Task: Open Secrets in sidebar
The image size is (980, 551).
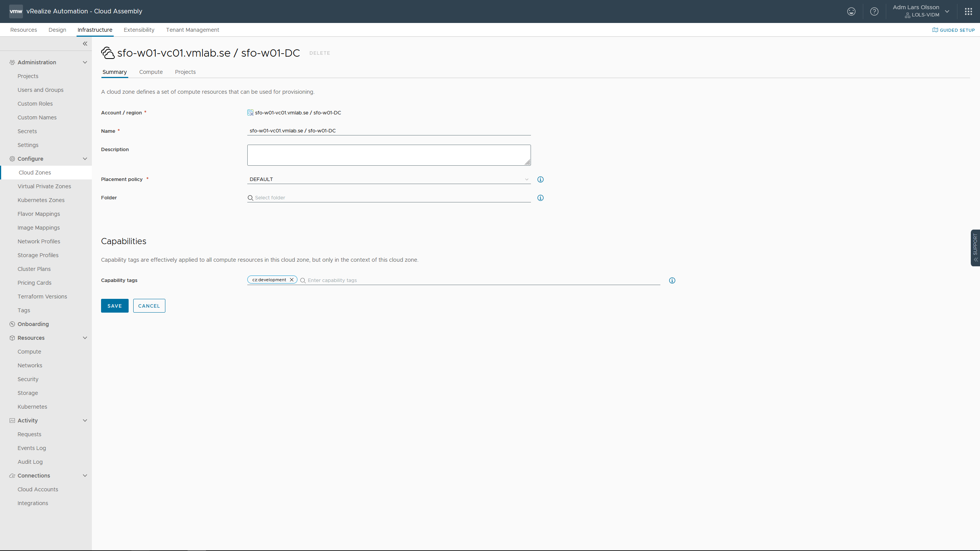Action: [x=27, y=131]
